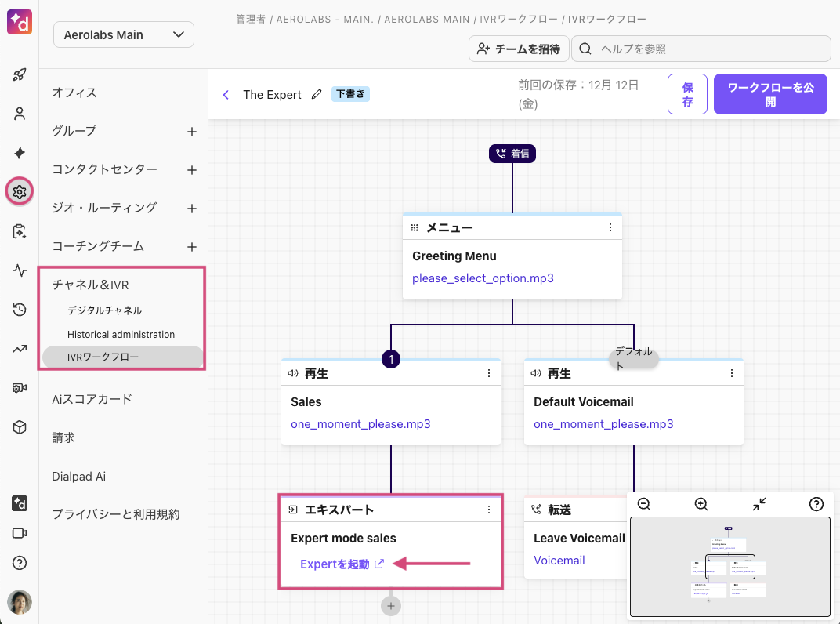Viewport: 840px width, 624px height.
Task: Click the pencil icon to rename The Expert
Action: point(317,95)
